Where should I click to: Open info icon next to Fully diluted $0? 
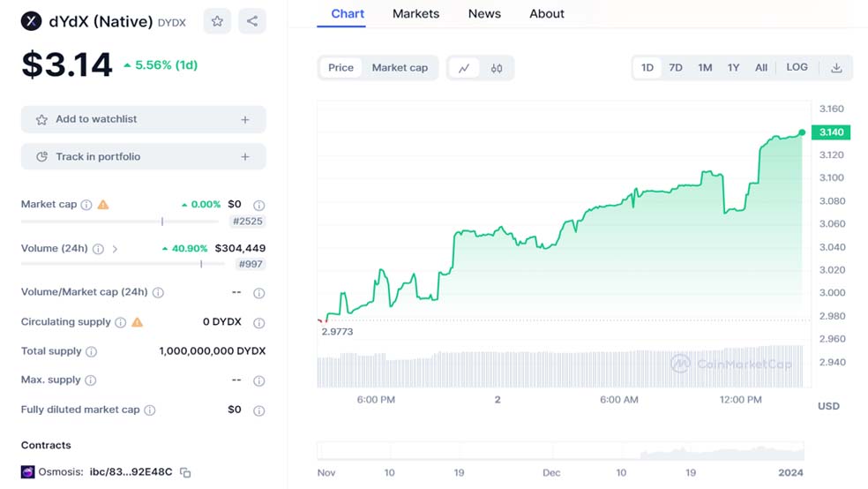point(258,410)
